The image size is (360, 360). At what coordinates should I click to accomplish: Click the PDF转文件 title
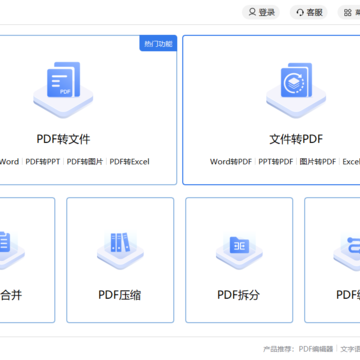(63, 139)
